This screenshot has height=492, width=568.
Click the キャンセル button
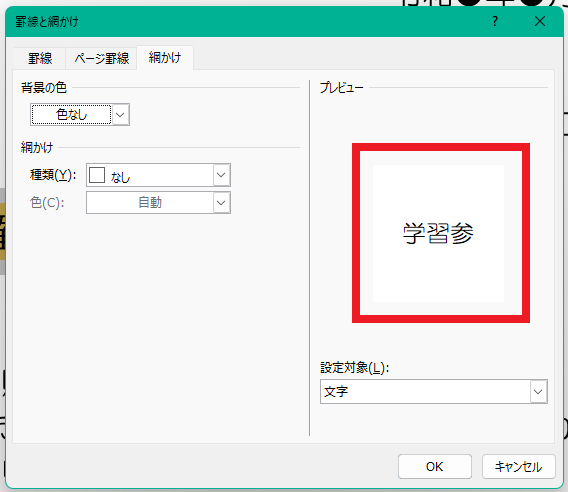[x=518, y=467]
